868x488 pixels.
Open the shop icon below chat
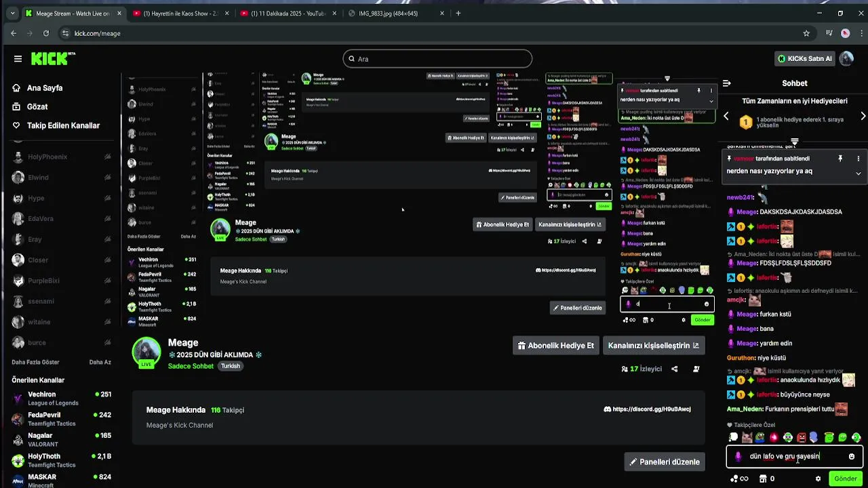coord(763,479)
